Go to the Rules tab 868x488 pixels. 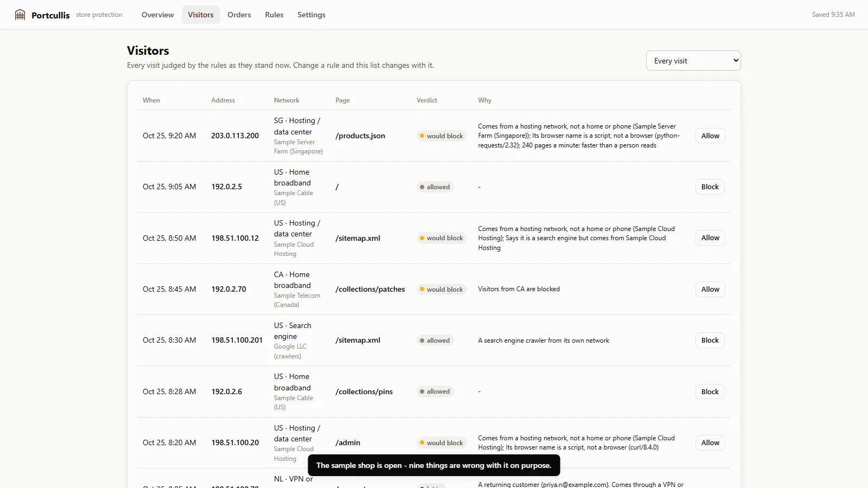tap(274, 15)
